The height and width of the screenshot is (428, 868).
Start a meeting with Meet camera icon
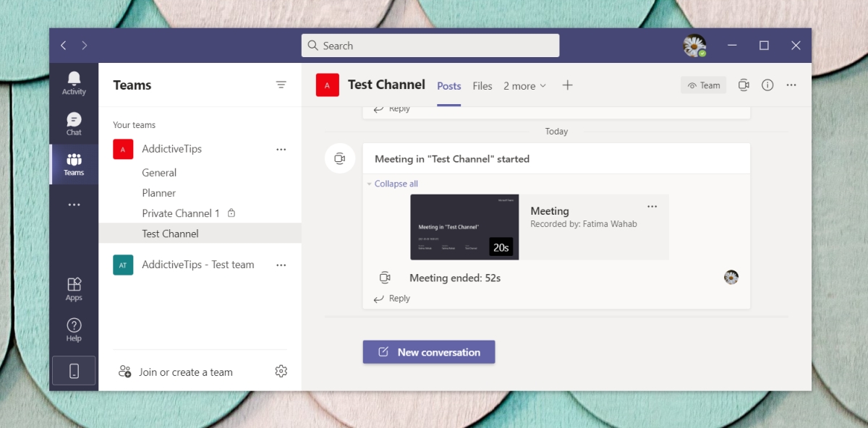coord(744,85)
